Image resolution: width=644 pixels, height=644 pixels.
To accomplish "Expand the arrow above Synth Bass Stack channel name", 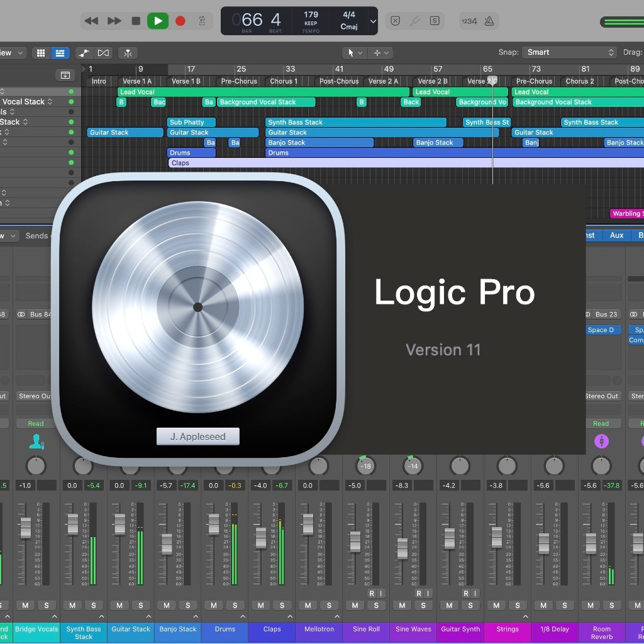I will point(101,616).
